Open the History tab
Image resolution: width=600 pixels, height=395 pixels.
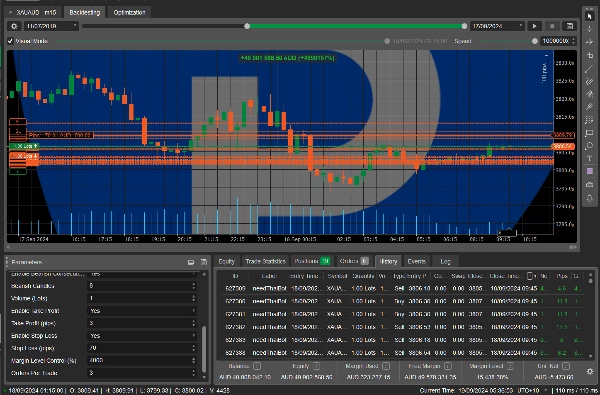coord(388,261)
